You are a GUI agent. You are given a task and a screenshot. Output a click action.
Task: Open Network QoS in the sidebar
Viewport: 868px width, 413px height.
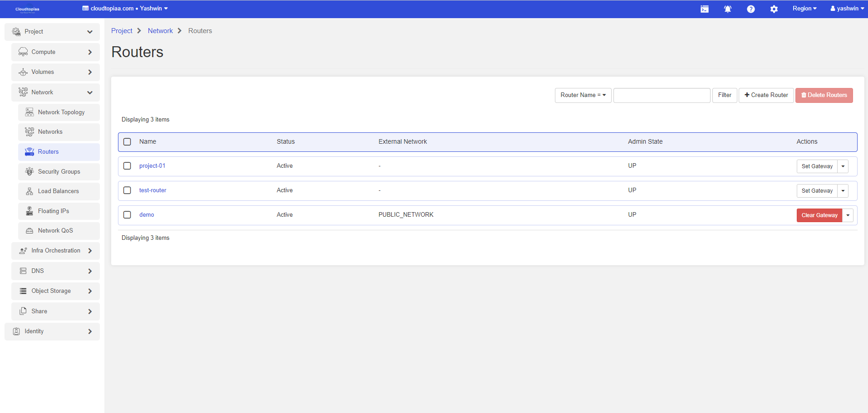coord(55,231)
